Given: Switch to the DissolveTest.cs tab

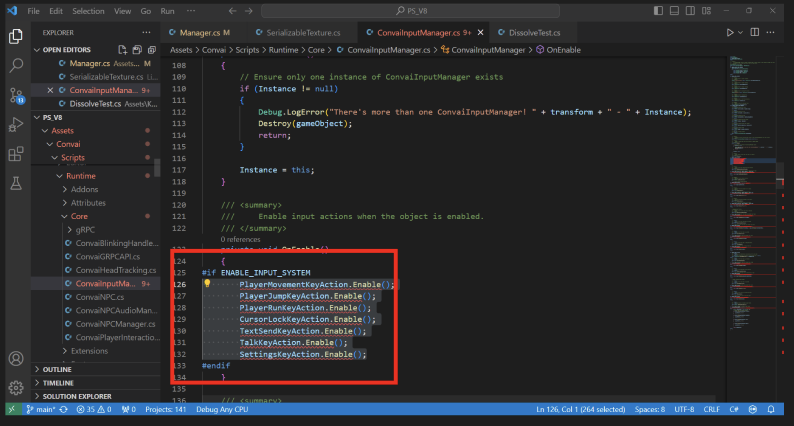Looking at the screenshot, I should 534,32.
